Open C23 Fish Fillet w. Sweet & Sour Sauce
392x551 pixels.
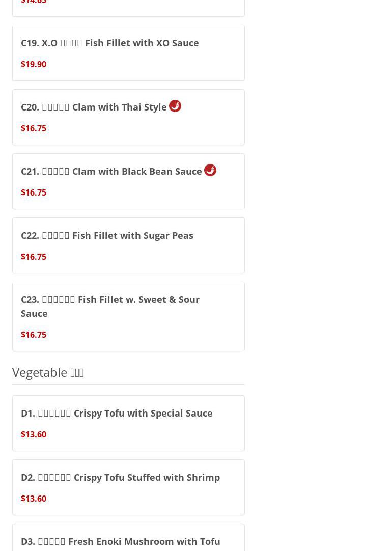click(x=110, y=306)
